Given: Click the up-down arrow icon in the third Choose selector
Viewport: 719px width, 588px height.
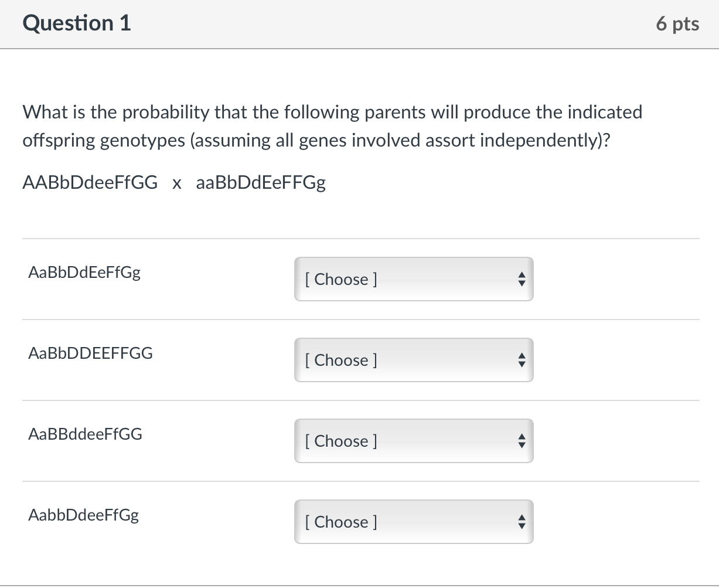Looking at the screenshot, I should click(522, 441).
